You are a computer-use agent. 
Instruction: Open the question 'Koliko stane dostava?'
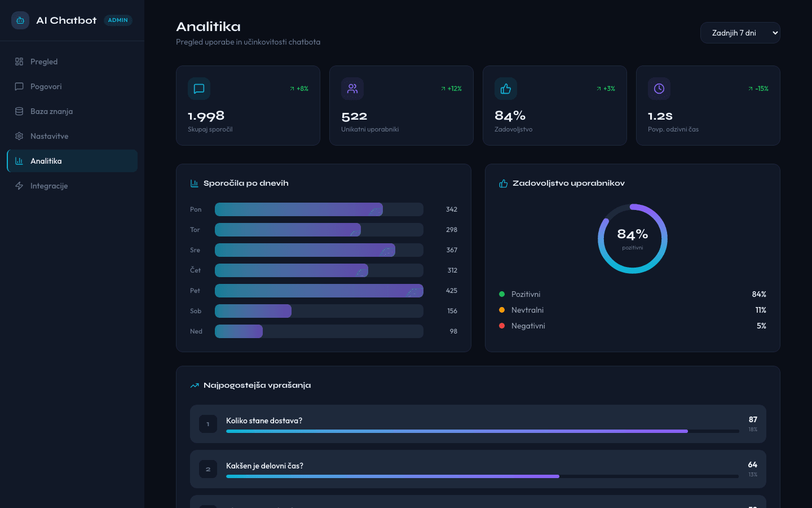[x=478, y=424]
